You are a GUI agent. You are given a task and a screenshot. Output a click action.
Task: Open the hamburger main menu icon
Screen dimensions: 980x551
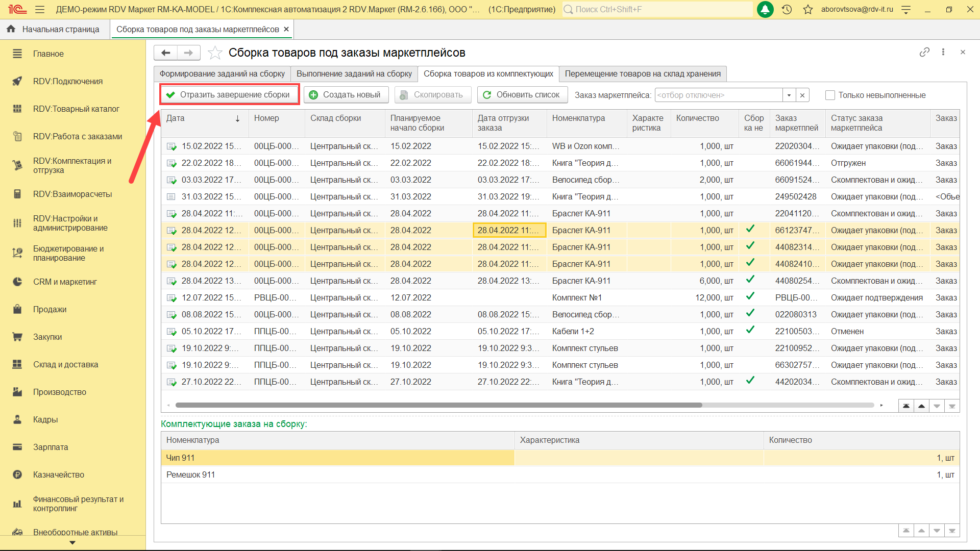coord(40,9)
